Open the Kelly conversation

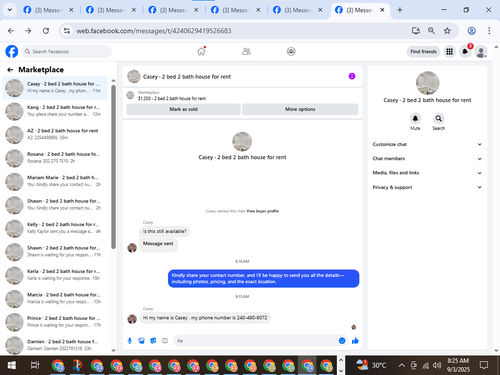(55, 228)
